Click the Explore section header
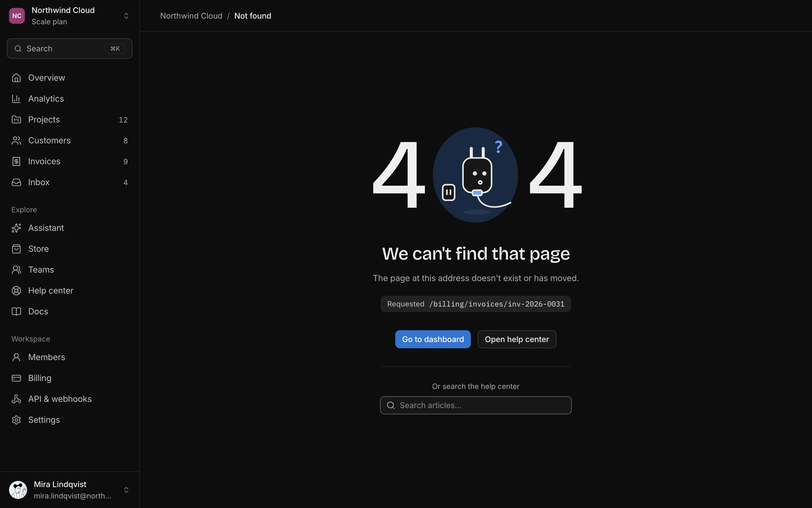The image size is (812, 508). coord(24,210)
